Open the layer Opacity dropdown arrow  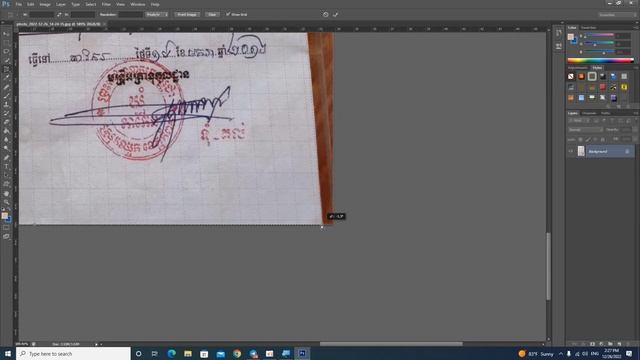tap(634, 130)
